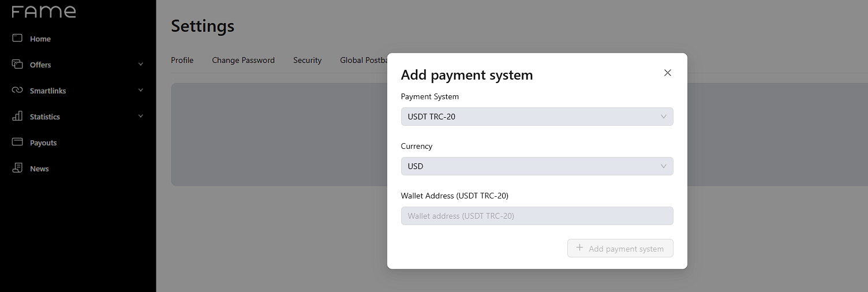Viewport: 868px width, 292px height.
Task: Click the Add payment system button
Action: [620, 248]
